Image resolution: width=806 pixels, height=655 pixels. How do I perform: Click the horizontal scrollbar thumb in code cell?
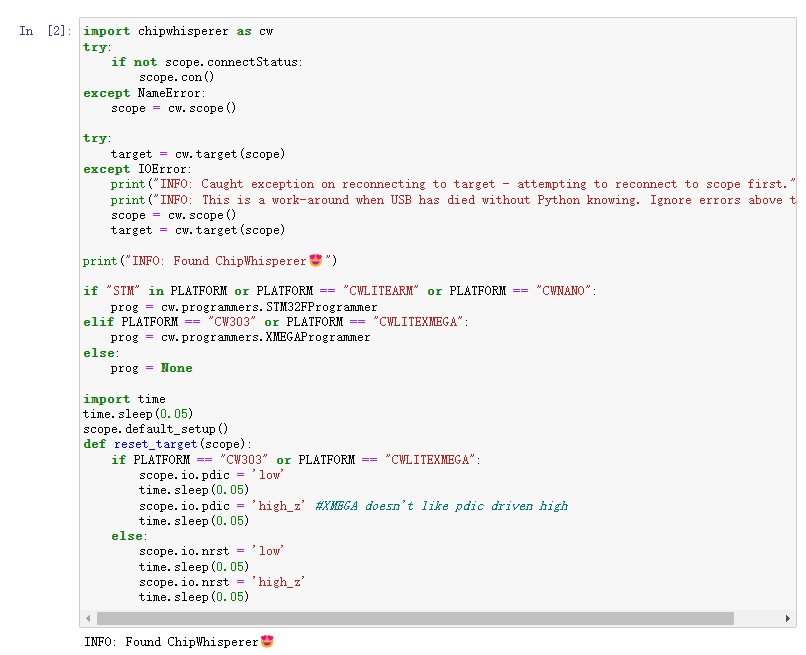click(x=415, y=619)
